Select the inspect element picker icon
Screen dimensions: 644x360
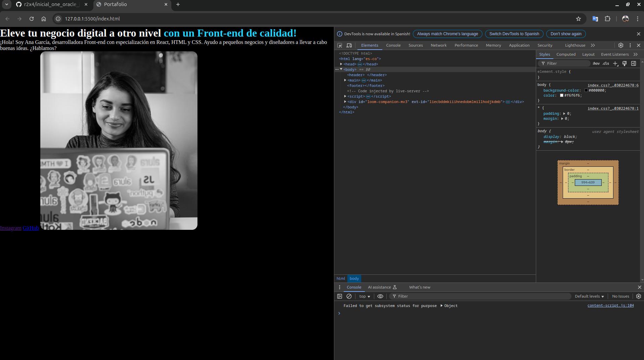click(x=340, y=45)
